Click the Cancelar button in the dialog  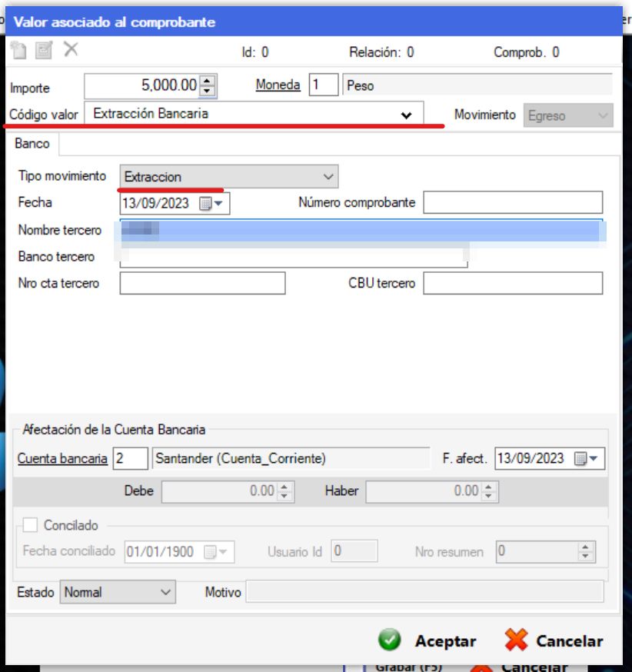(x=554, y=640)
